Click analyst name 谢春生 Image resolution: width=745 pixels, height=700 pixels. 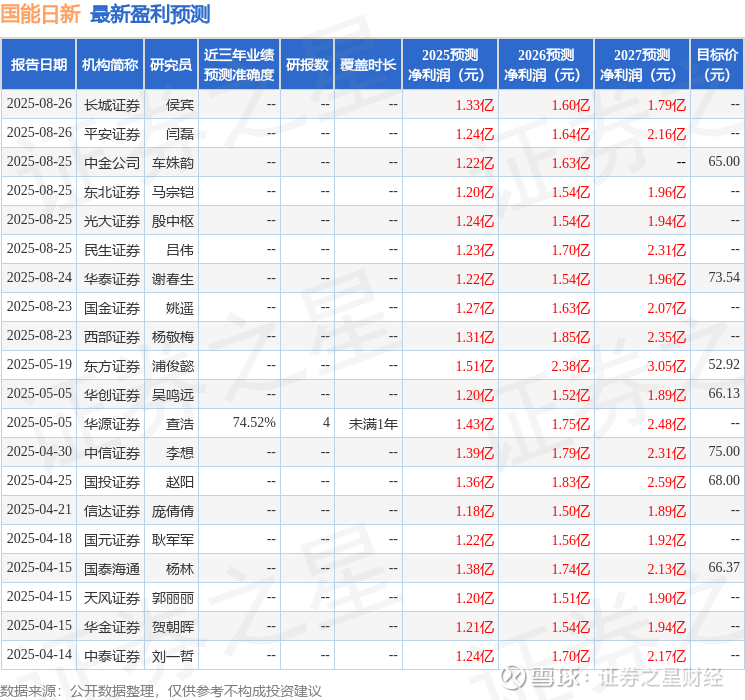(173, 279)
